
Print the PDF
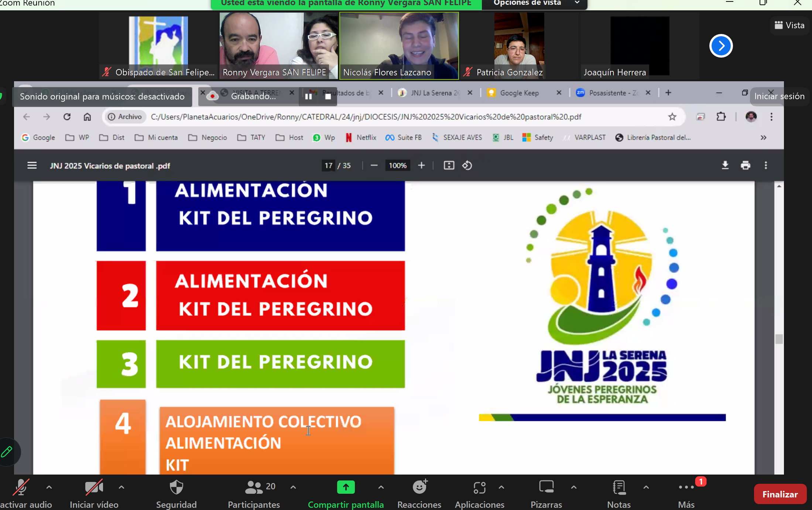coord(746,165)
